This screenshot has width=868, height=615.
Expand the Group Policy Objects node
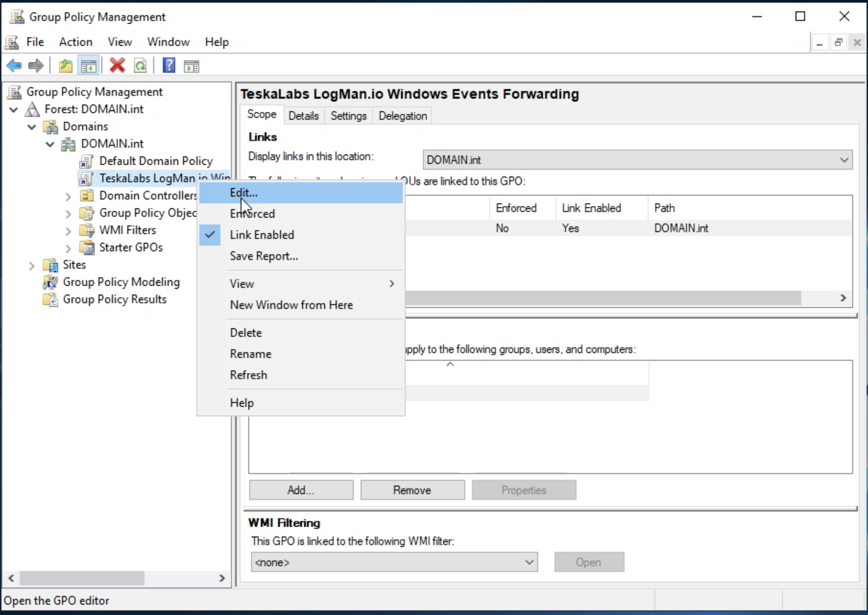(68, 213)
